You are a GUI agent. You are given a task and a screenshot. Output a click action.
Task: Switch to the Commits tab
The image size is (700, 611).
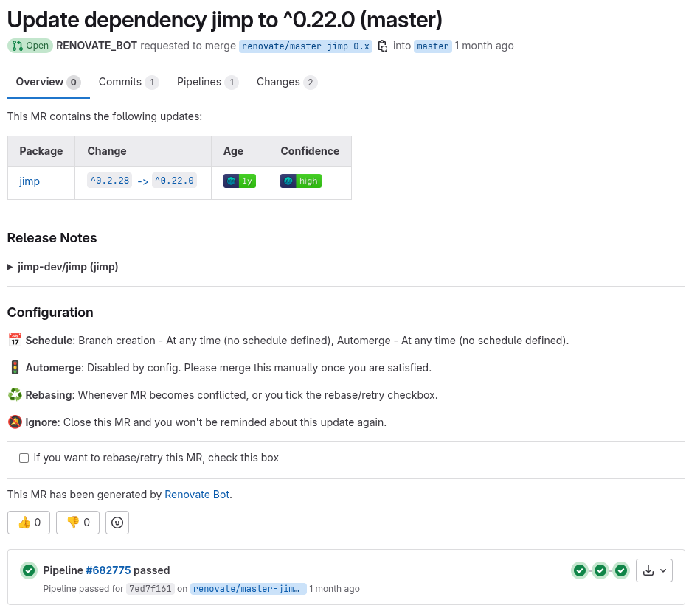click(128, 82)
